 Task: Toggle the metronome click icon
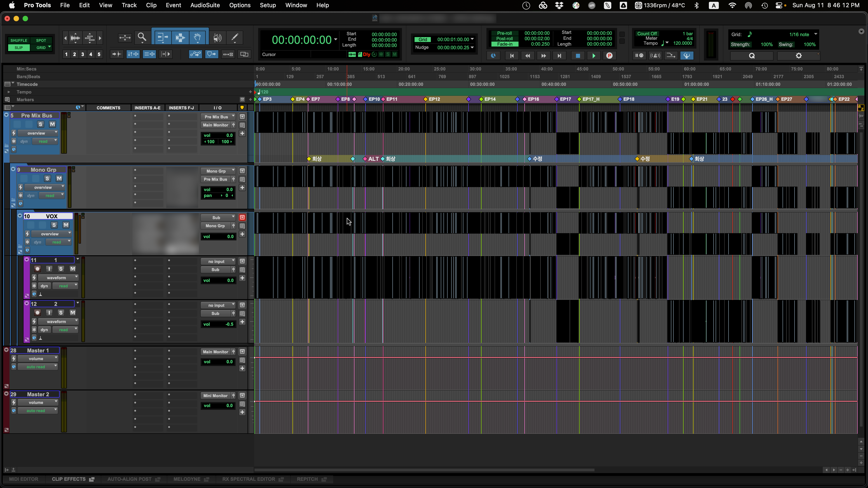(655, 56)
